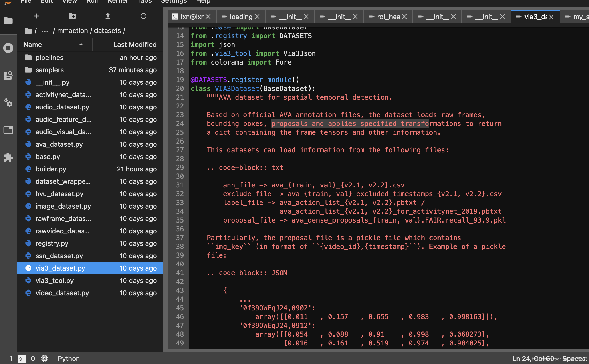Image resolution: width=589 pixels, height=364 pixels.
Task: Open the property inspector gears sidebar icon
Action: click(8, 103)
